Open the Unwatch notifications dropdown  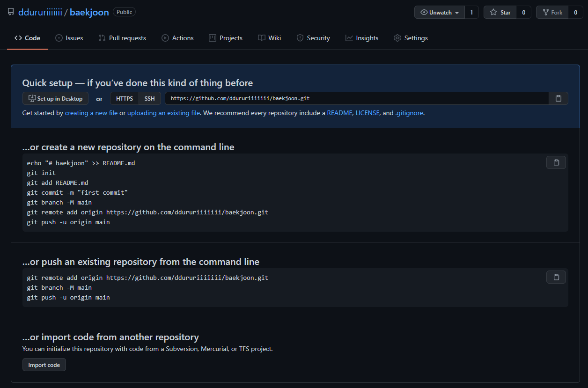tap(439, 12)
